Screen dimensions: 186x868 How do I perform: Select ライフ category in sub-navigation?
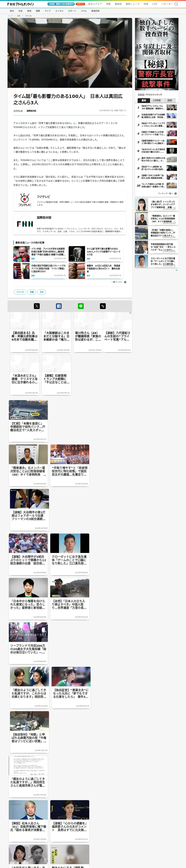click(48, 11)
